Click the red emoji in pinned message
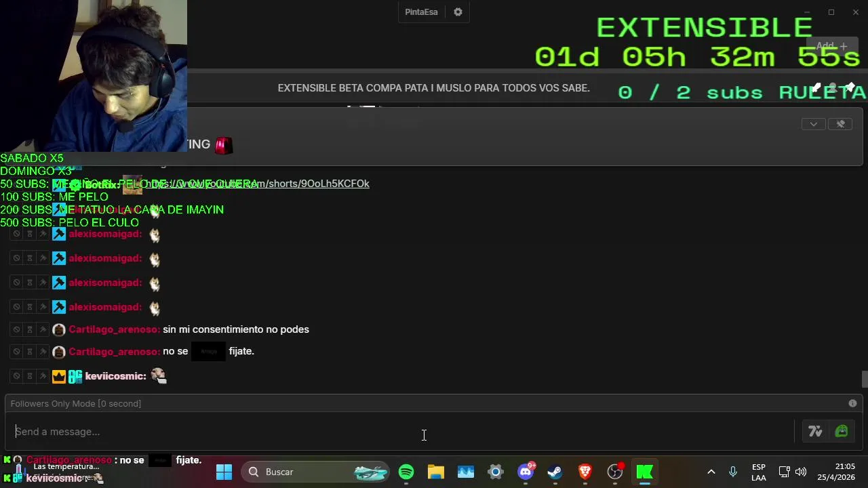868x488 pixels. pyautogui.click(x=224, y=144)
